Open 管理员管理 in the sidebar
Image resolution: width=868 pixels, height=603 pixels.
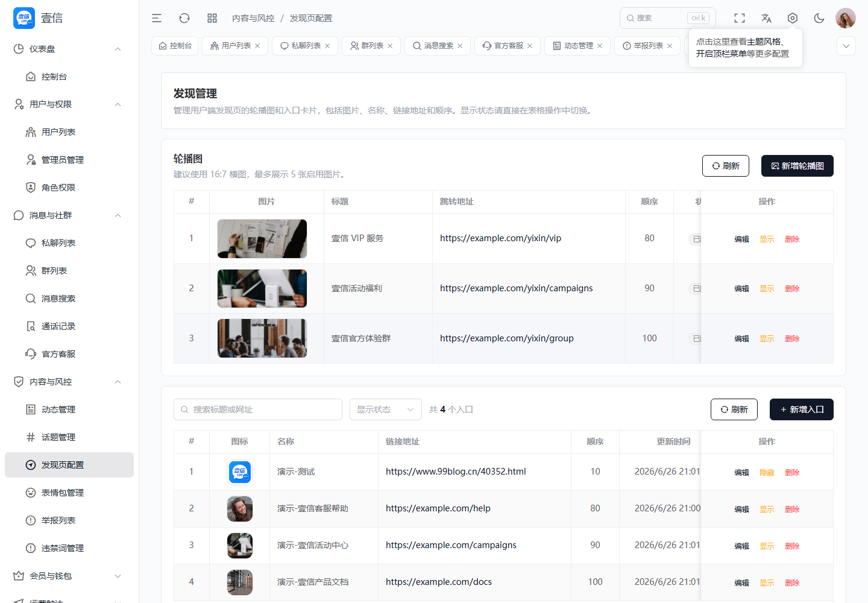click(69, 160)
